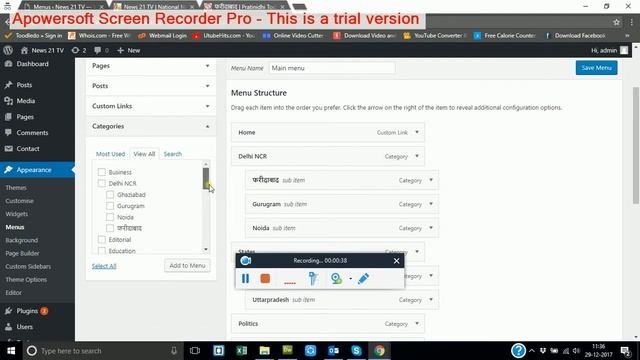Image resolution: width=640 pixels, height=360 pixels.
Task: Open the WordPress logo menu
Action: [8, 50]
